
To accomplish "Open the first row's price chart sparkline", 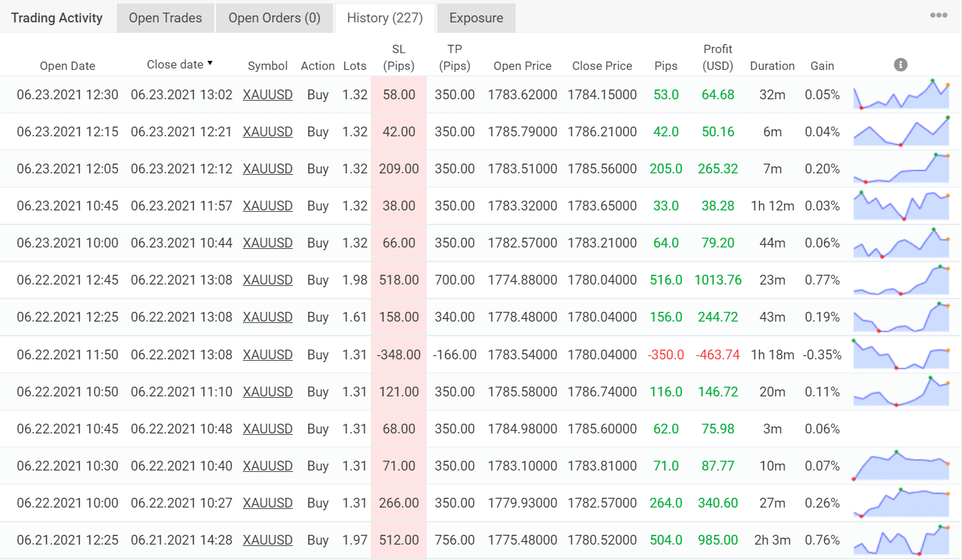I will click(x=901, y=94).
